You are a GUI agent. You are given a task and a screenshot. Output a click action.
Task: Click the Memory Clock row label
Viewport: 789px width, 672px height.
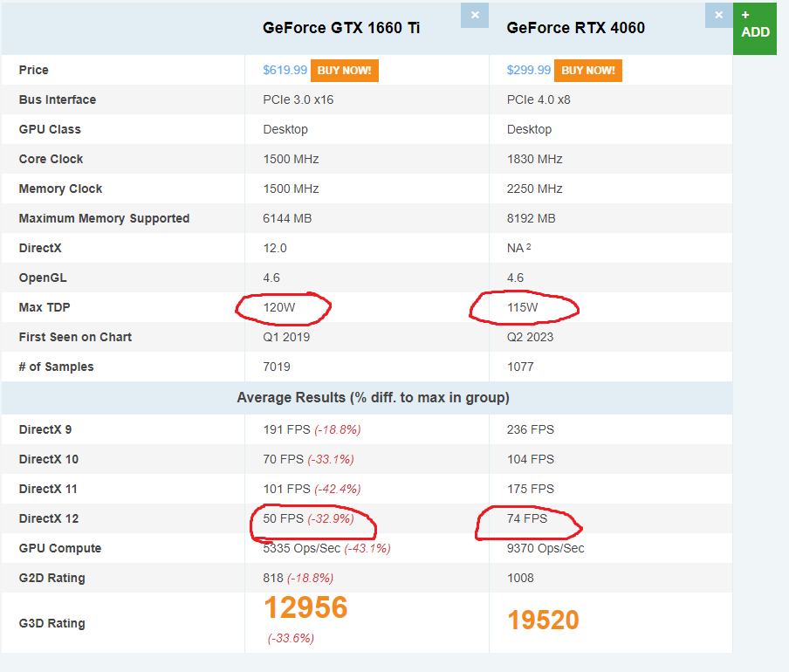point(60,189)
